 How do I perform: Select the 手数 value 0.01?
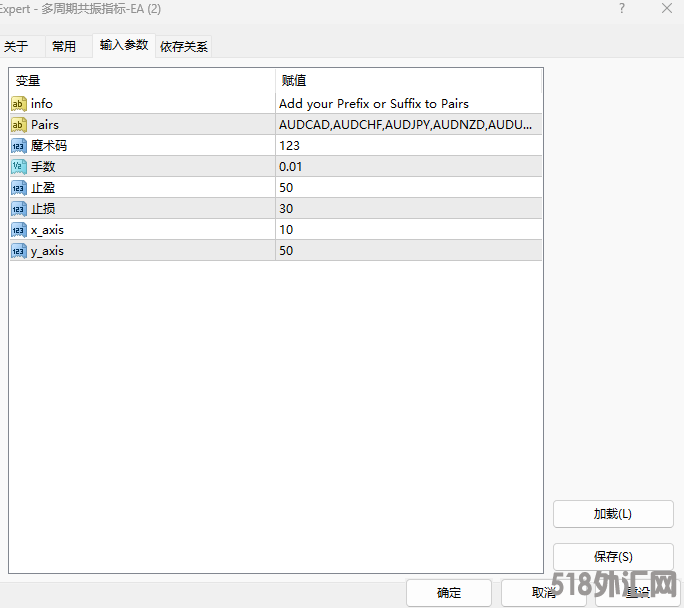(x=408, y=167)
